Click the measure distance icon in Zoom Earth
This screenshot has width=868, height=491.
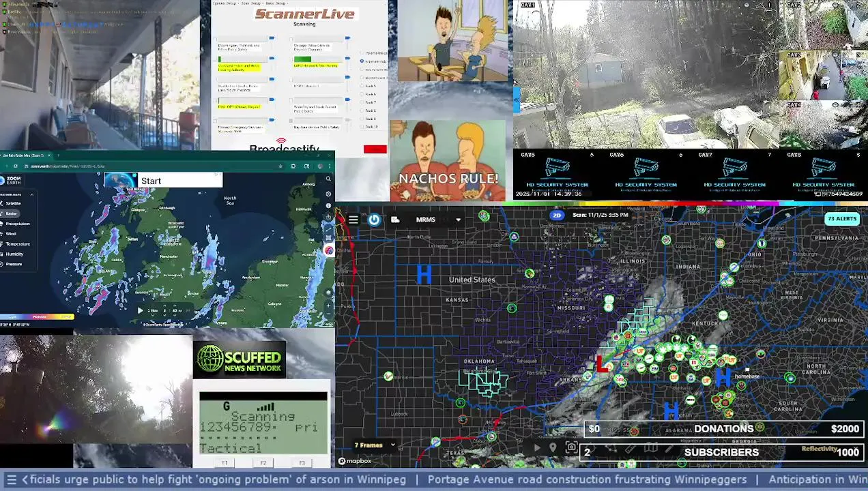328,228
